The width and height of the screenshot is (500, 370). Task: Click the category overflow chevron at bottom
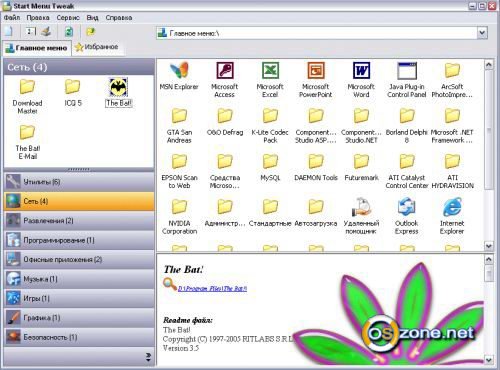pyautogui.click(x=148, y=357)
